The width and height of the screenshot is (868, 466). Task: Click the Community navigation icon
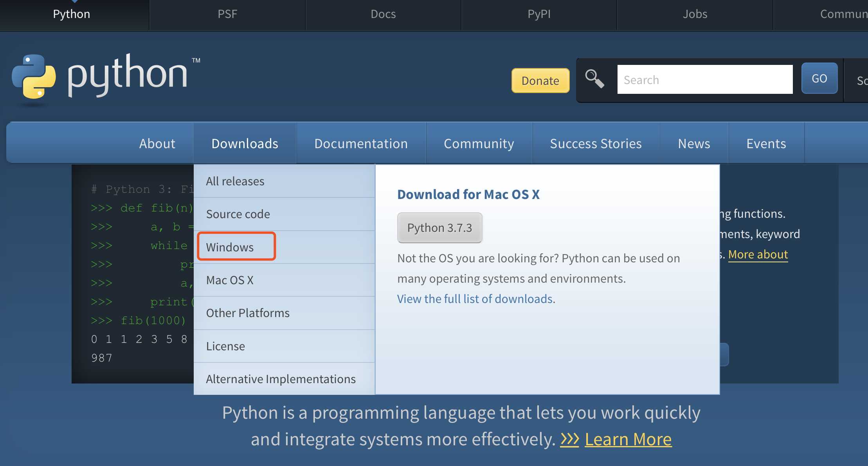[x=479, y=143]
